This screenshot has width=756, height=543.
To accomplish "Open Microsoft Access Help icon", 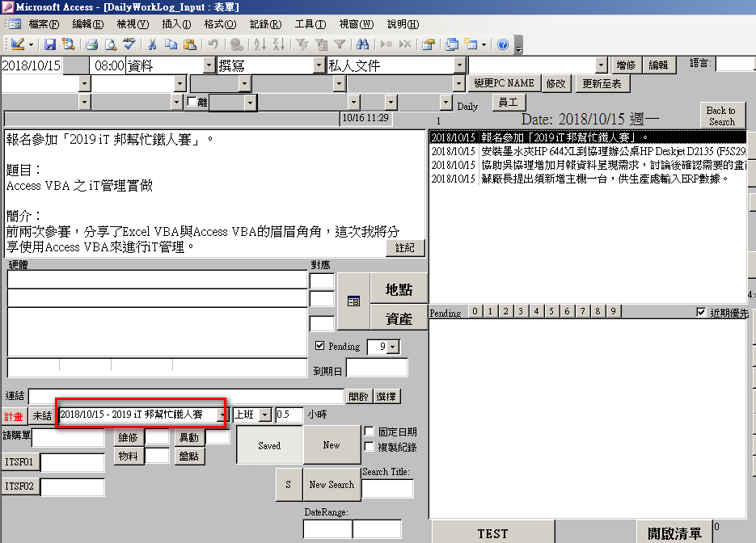I will pyautogui.click(x=503, y=44).
